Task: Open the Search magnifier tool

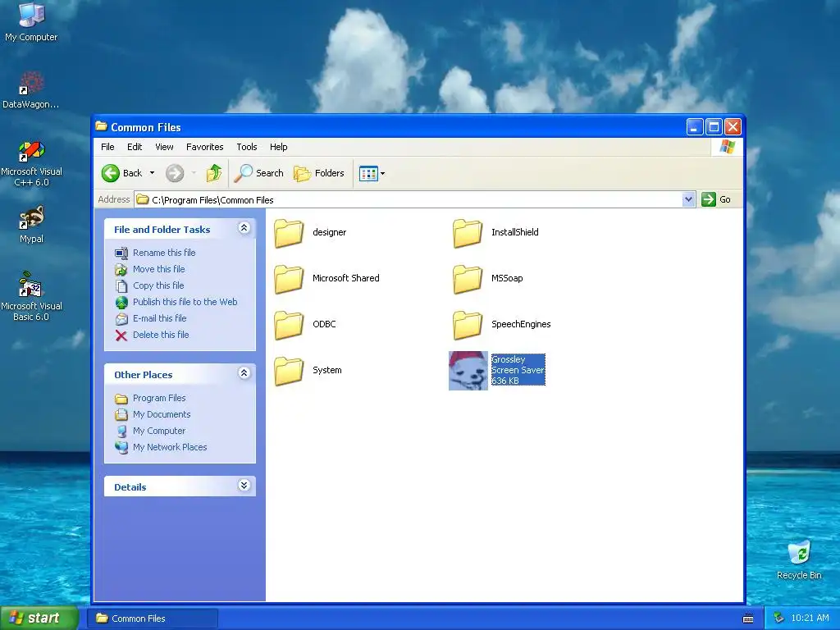Action: click(x=260, y=173)
